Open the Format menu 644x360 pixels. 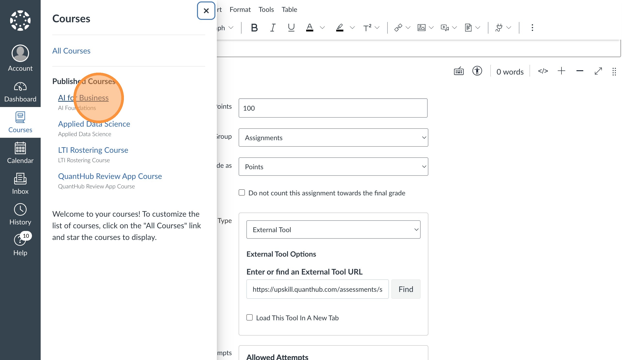pyautogui.click(x=240, y=9)
